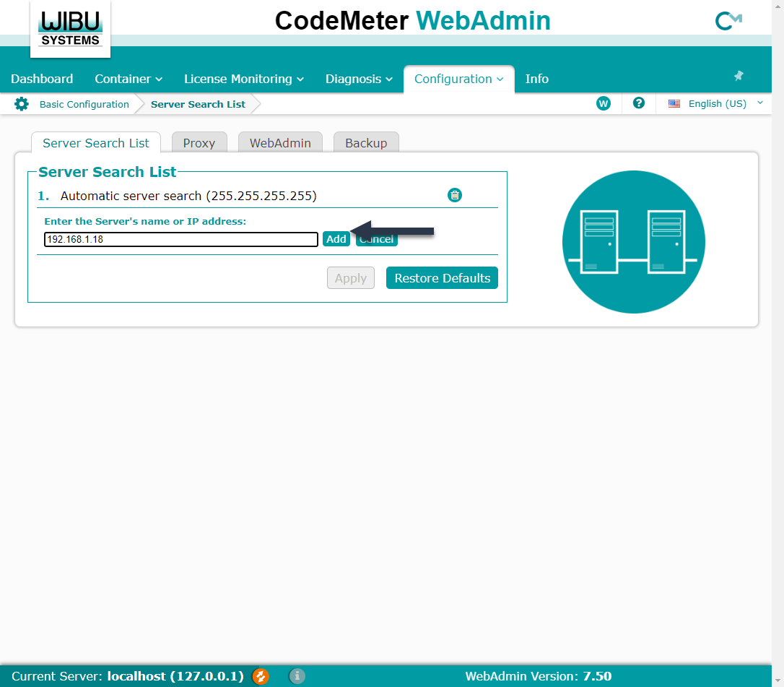Expand the Diagnosis menu
The width and height of the screenshot is (784, 687).
359,79
